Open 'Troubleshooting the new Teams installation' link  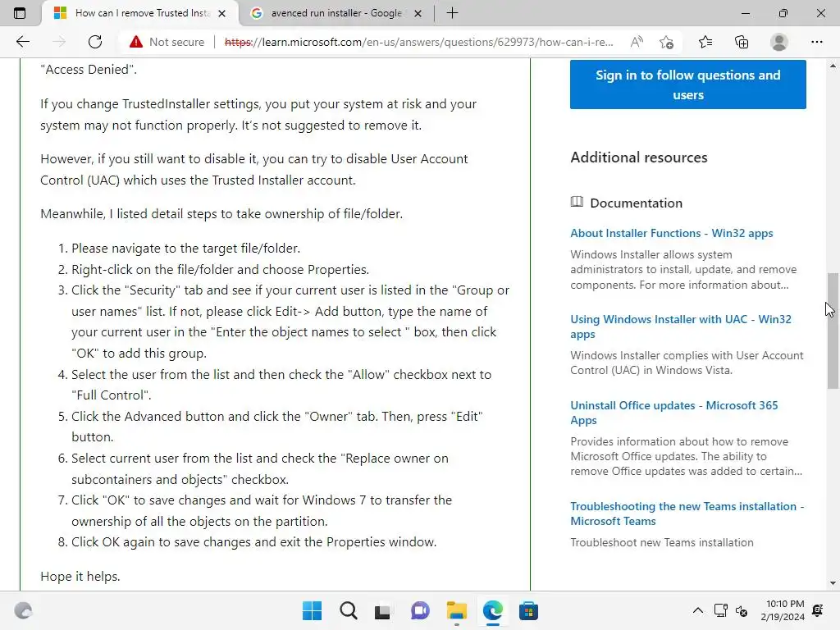tap(687, 514)
